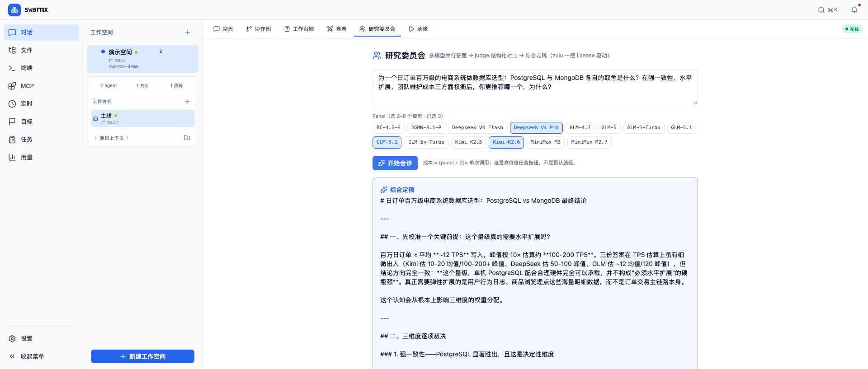Toggle the BGMN-3.1-P model chip
Viewport: 868px width, 369px height.
point(426,128)
